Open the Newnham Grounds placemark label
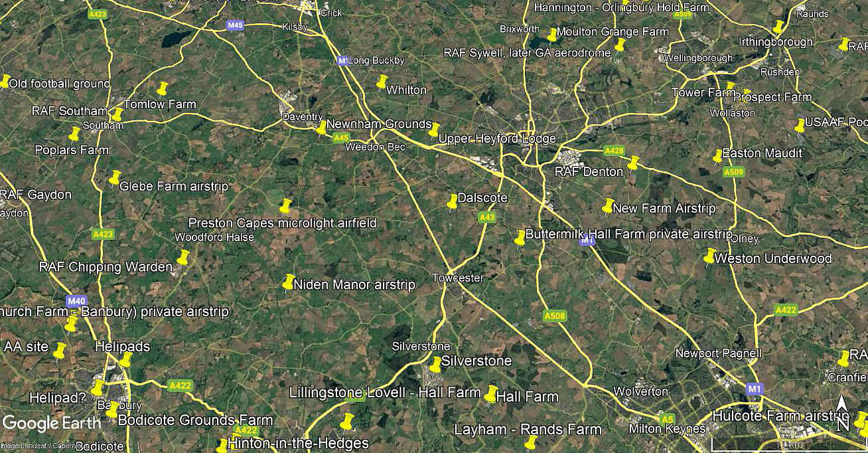 click(x=379, y=124)
